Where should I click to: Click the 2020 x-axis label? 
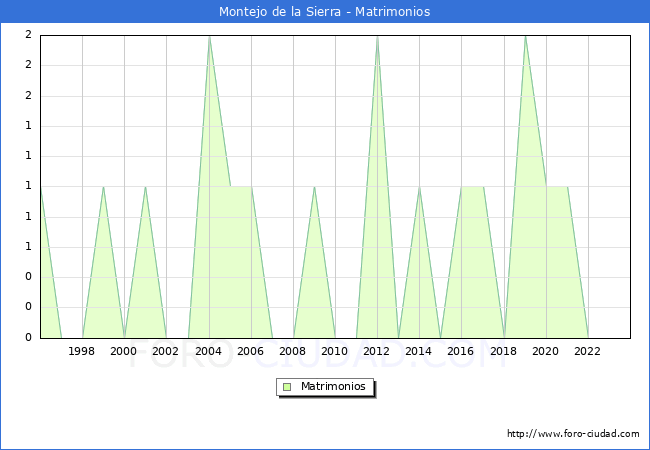click(x=546, y=351)
